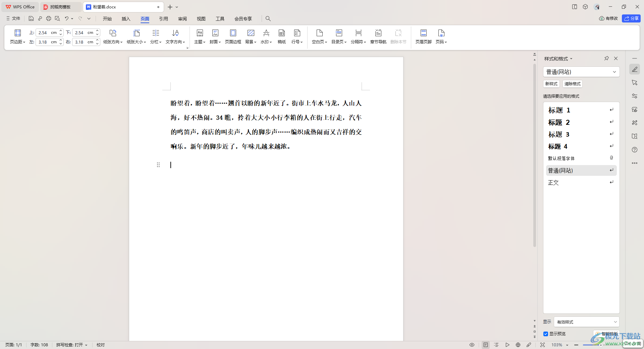The height and width of the screenshot is (349, 644).
Task: Switch to outline view in status bar
Action: pyautogui.click(x=496, y=345)
